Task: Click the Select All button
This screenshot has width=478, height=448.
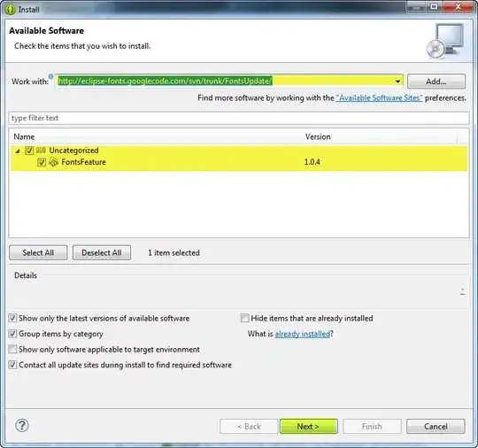Action: (x=38, y=252)
